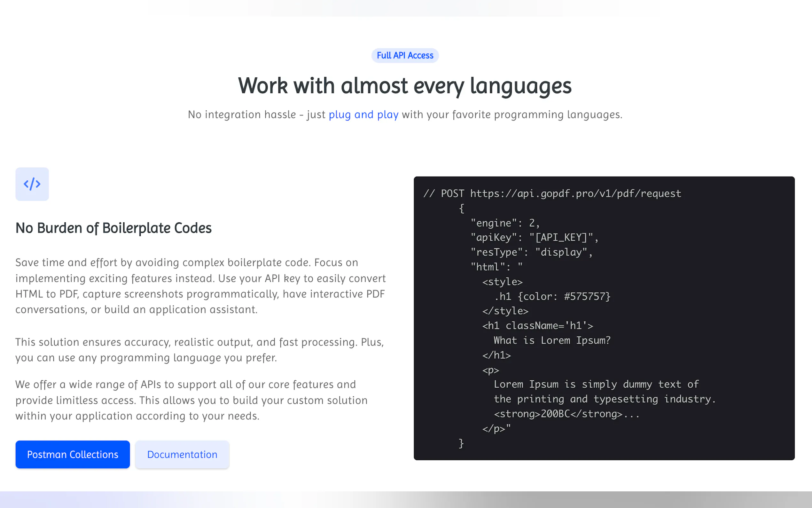812x508 pixels.
Task: Click the 'No Burden of Boilerplate Codes' heading
Action: [x=113, y=228]
